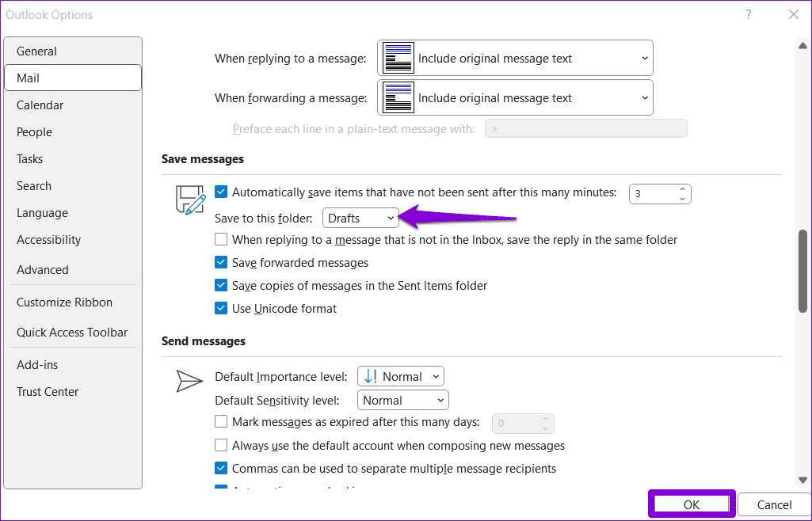Select the General category

click(73, 51)
